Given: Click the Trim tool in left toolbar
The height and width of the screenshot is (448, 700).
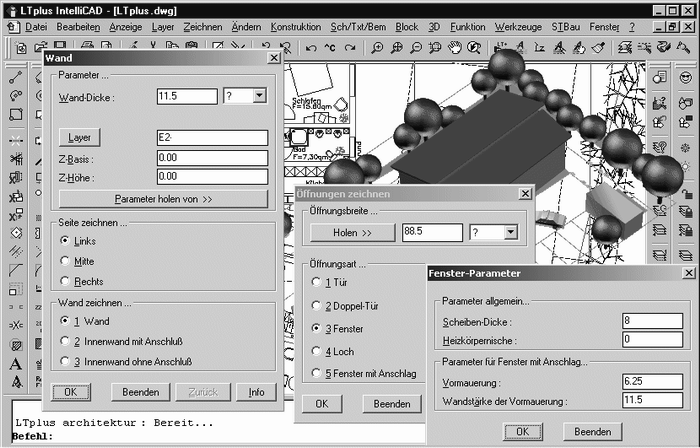Looking at the screenshot, I should [x=16, y=159].
